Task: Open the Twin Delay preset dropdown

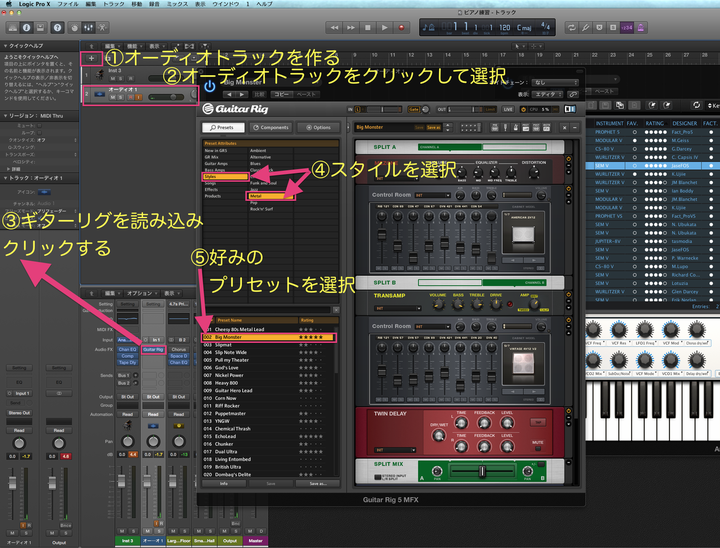Action: pos(395,450)
